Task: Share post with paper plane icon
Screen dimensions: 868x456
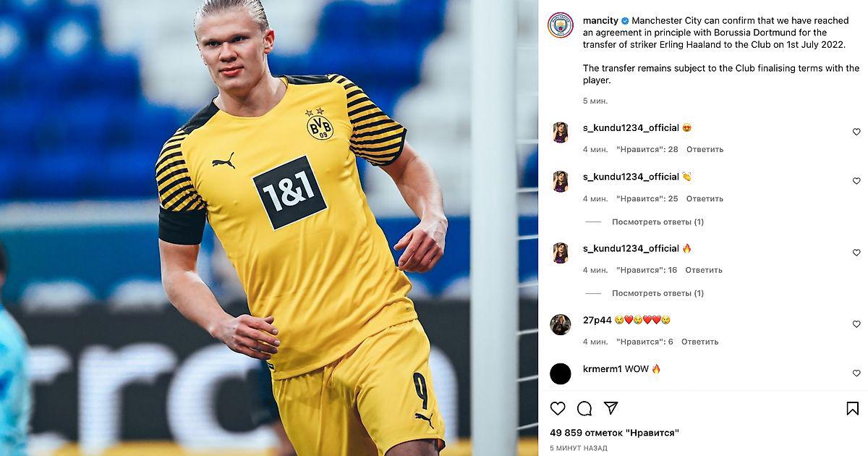Action: [611, 408]
